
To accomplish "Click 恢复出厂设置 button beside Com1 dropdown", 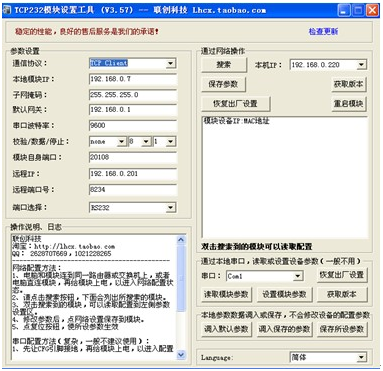I will tap(342, 275).
